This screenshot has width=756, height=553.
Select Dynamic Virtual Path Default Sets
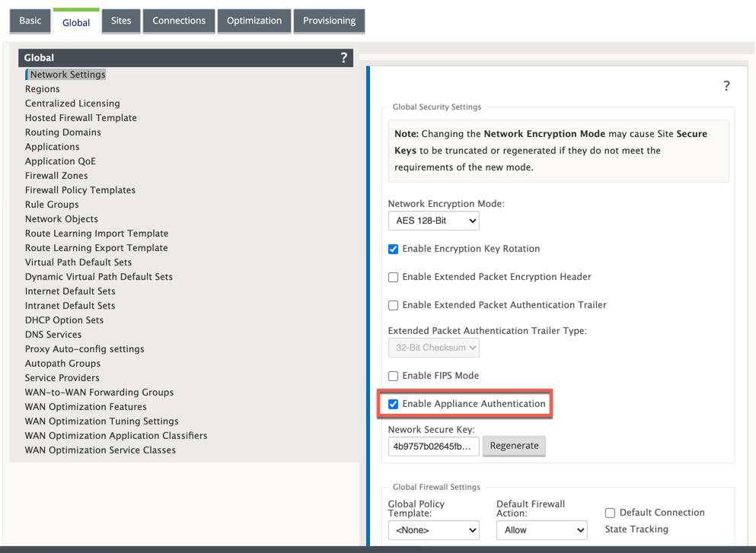point(99,277)
